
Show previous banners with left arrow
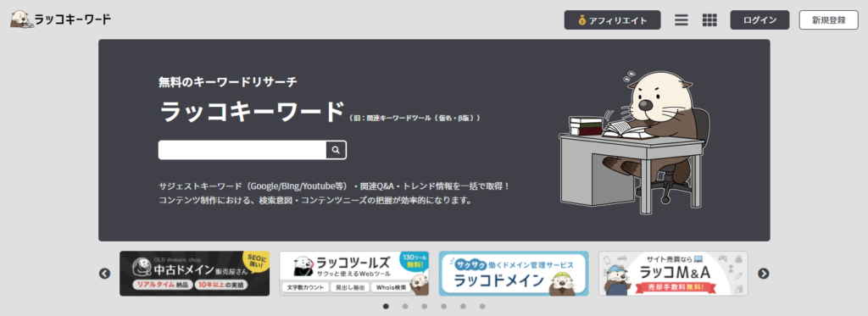tap(104, 274)
